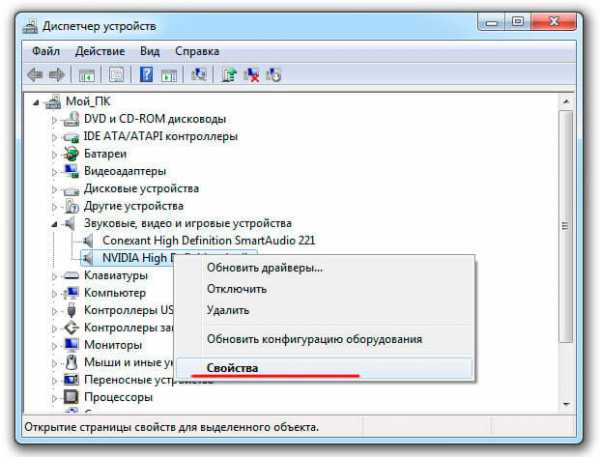The width and height of the screenshot is (600, 457).
Task: Click the Update driver software toolbar icon
Action: pos(228,75)
